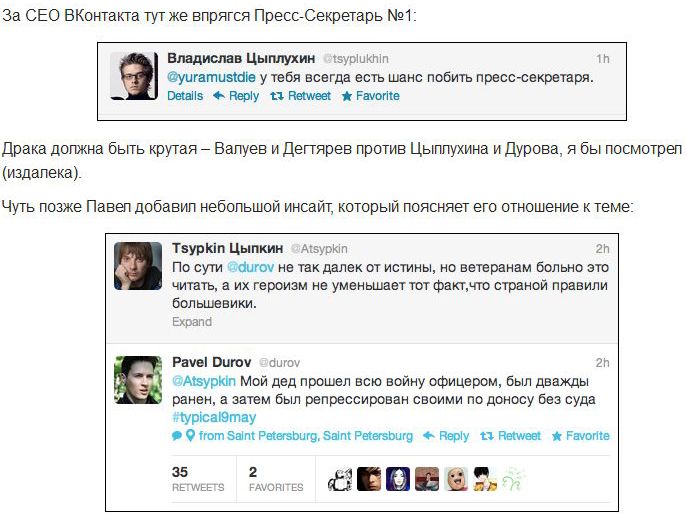Click the Saint Petersburg location link
686x514 pixels.
pos(306,436)
